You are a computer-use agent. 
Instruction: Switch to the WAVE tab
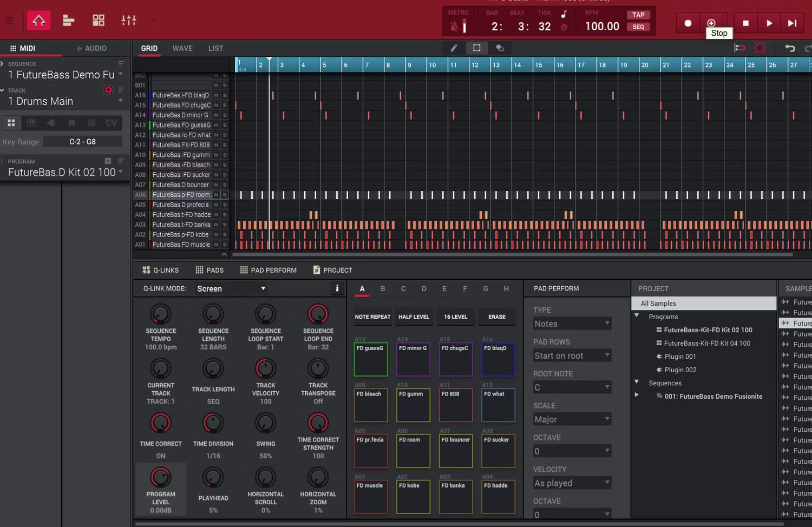point(182,48)
